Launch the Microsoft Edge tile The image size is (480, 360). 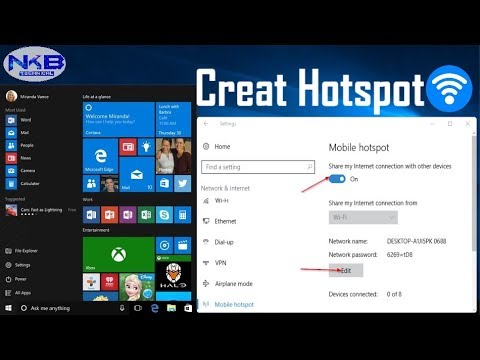click(x=100, y=156)
